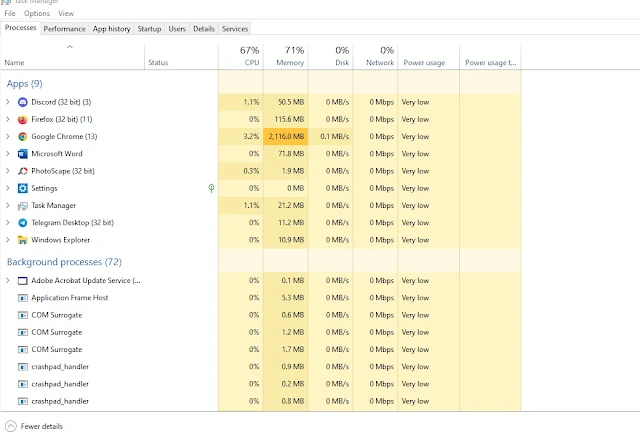Sort by the Power usage column header
The height and width of the screenshot is (440, 640).
coord(429,56)
